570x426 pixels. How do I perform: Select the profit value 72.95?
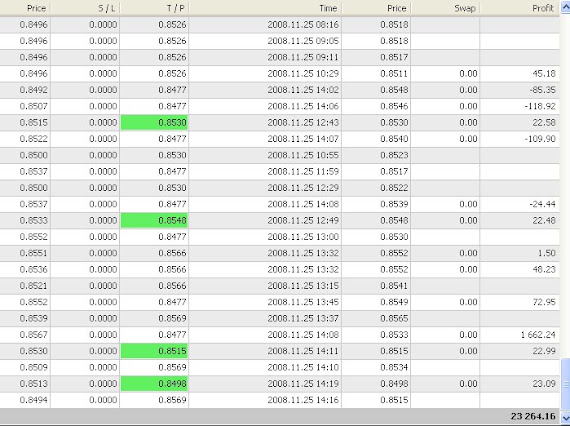544,302
